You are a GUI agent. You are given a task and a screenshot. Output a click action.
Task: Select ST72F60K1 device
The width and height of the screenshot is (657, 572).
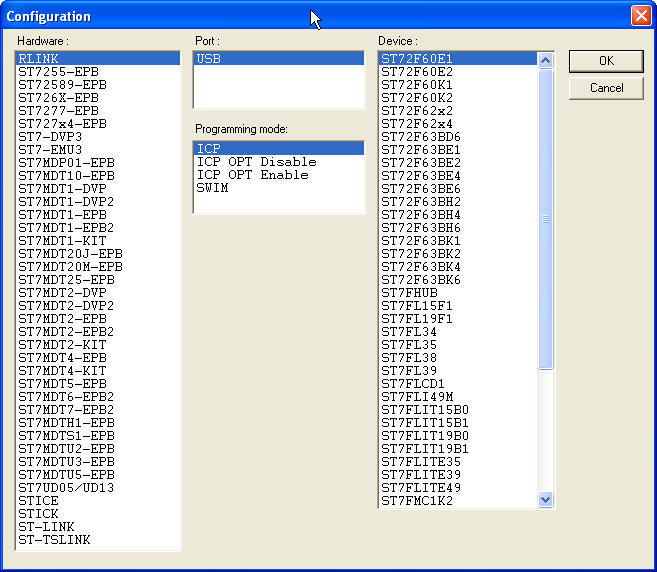click(x=458, y=85)
